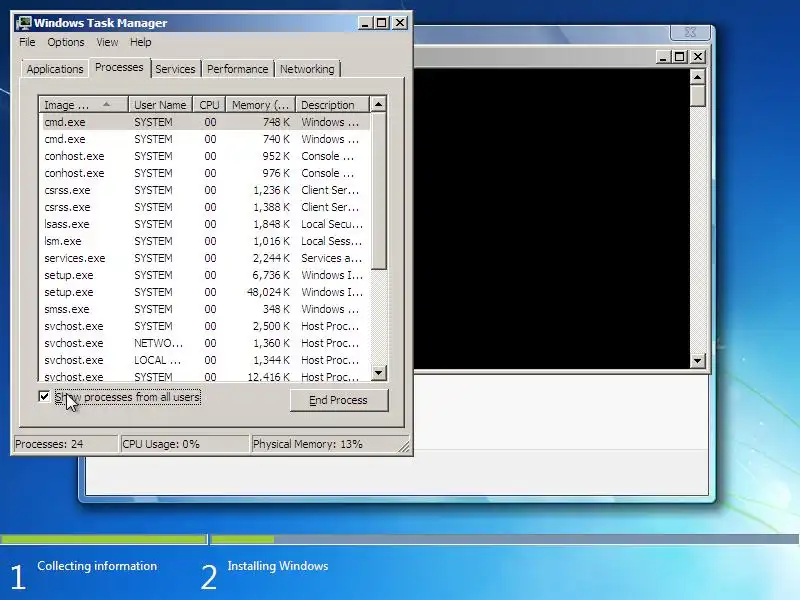Click the Installing Windows step label

tap(278, 566)
